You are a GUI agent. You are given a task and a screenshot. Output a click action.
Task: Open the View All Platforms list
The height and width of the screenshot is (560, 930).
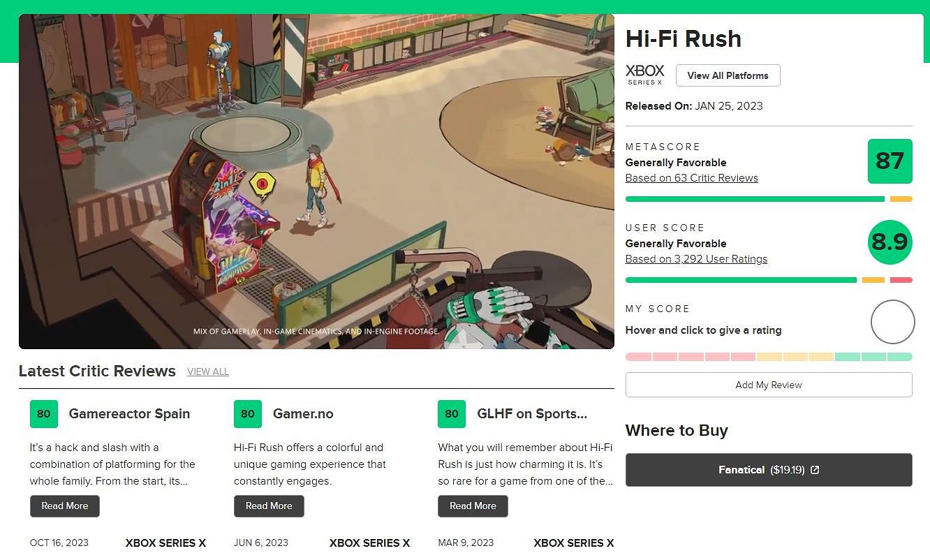pyautogui.click(x=728, y=75)
